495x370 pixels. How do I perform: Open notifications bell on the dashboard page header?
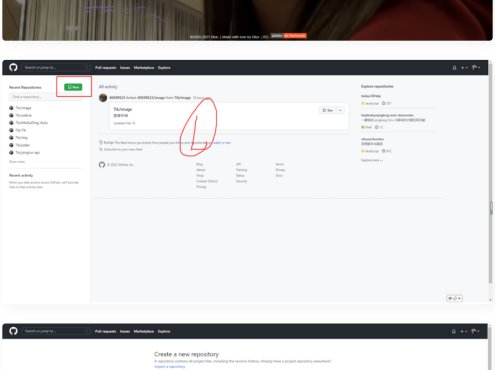tap(454, 68)
